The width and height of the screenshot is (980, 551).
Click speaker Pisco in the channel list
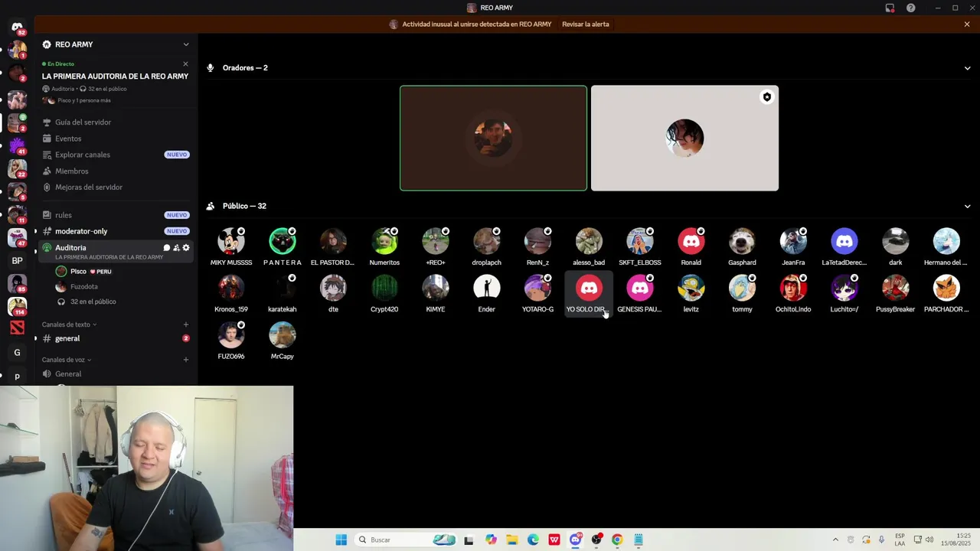pyautogui.click(x=84, y=272)
